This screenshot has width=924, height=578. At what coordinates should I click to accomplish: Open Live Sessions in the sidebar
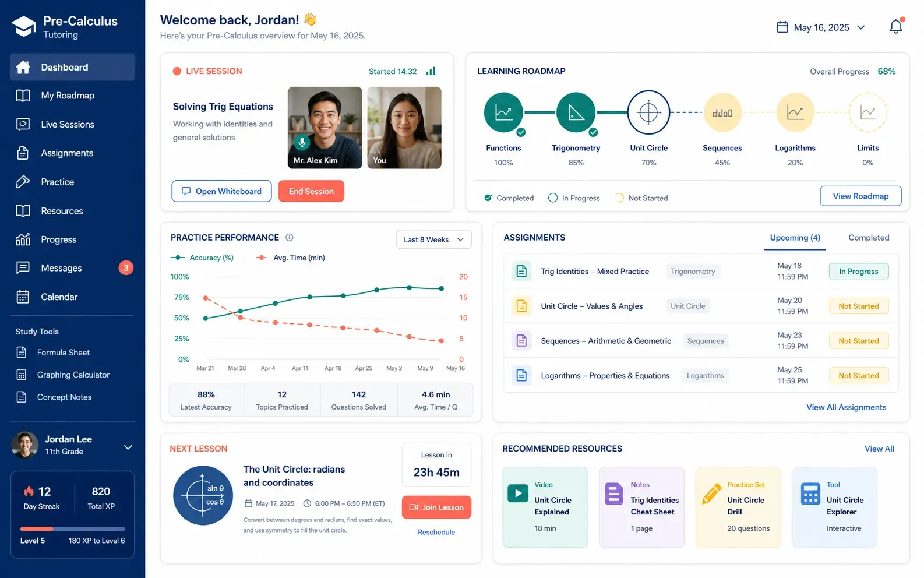pyautogui.click(x=73, y=124)
